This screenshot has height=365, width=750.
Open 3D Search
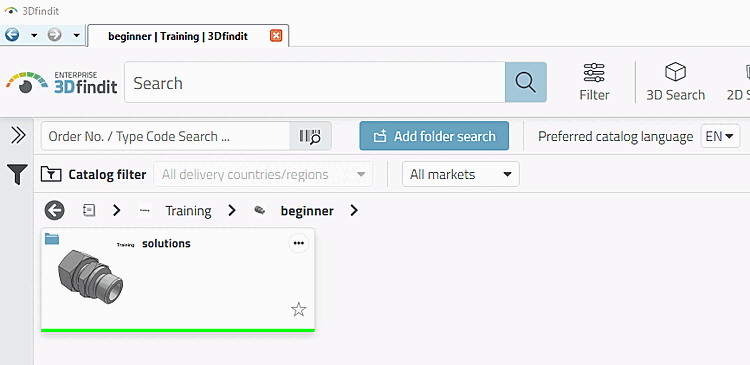click(675, 82)
